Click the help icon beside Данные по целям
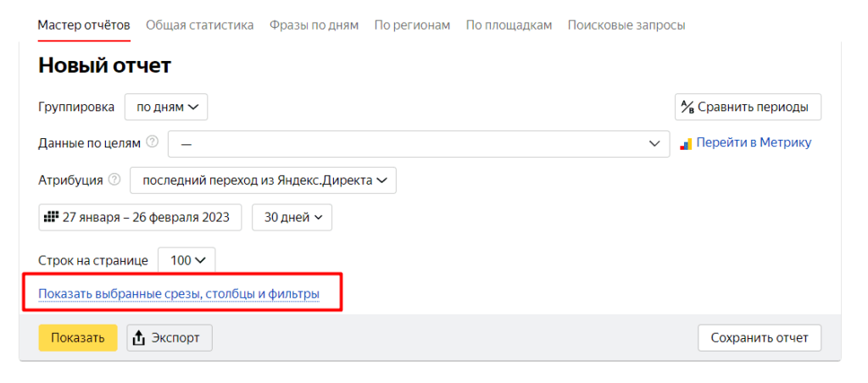Screen dimensions: 868x383 click(153, 142)
